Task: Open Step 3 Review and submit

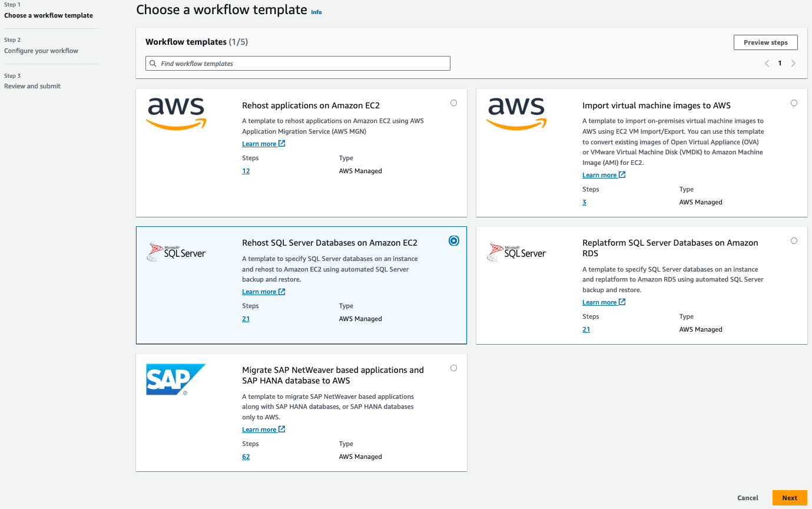Action: point(32,86)
